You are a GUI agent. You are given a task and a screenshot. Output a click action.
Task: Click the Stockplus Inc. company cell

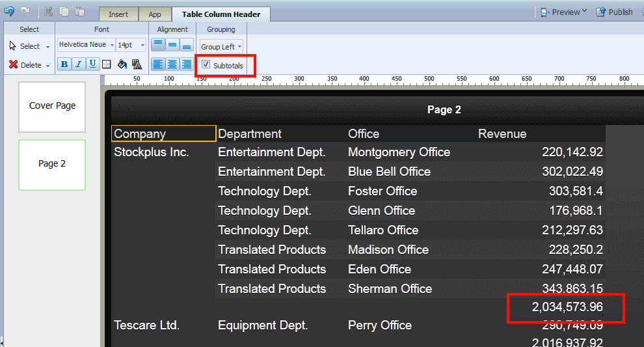[x=151, y=152]
